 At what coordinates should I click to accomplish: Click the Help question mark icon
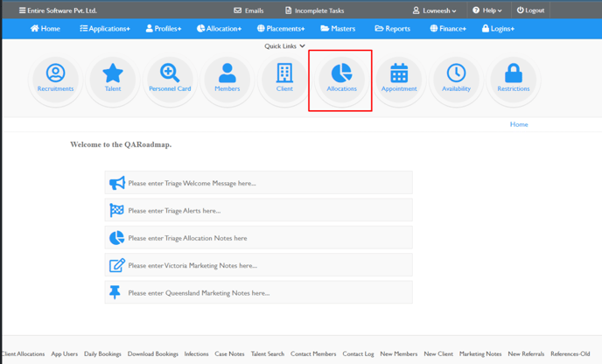[476, 10]
